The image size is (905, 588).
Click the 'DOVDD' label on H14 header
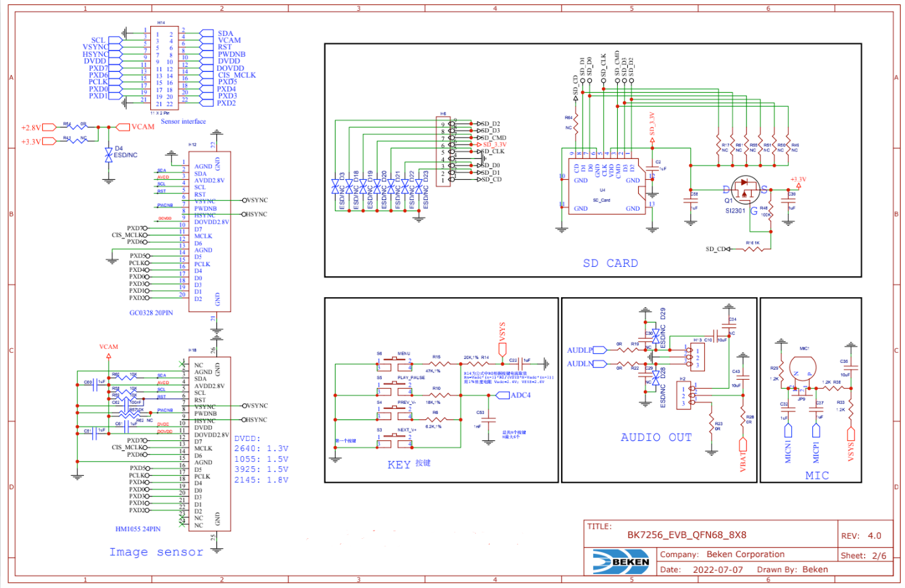click(x=230, y=68)
